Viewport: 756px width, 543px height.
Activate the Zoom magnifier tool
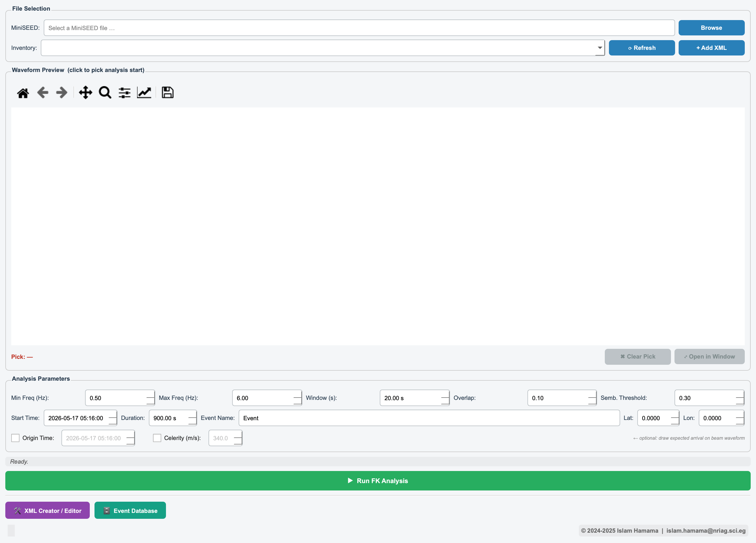point(105,93)
